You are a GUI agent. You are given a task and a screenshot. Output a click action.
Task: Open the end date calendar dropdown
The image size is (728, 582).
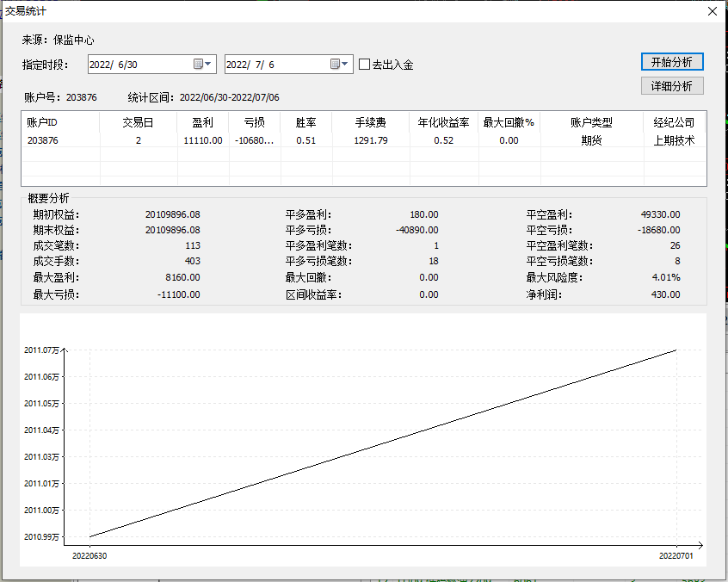[340, 65]
